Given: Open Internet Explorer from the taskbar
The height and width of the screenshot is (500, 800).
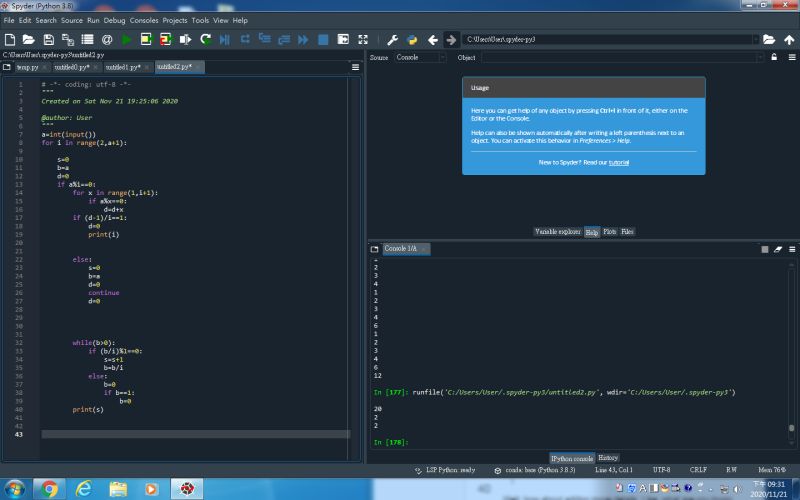Looking at the screenshot, I should [83, 489].
